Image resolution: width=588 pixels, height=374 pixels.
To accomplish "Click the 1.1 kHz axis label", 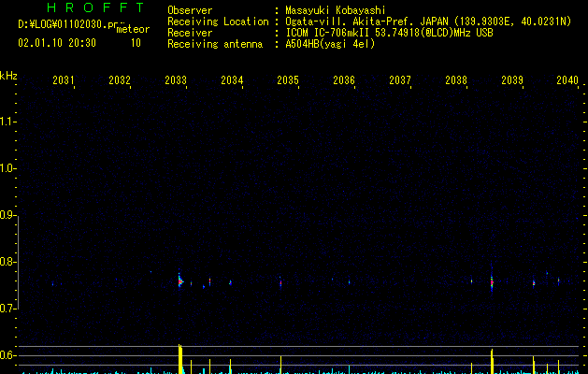I will pos(8,122).
